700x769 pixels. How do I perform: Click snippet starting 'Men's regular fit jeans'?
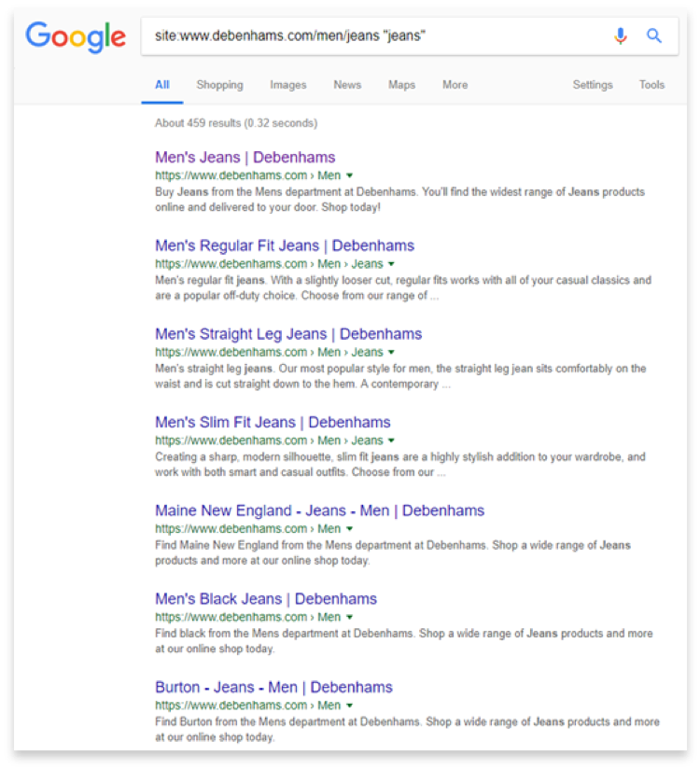[x=403, y=287]
